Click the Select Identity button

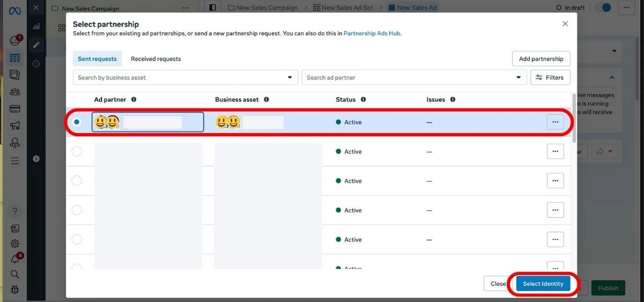click(x=543, y=284)
